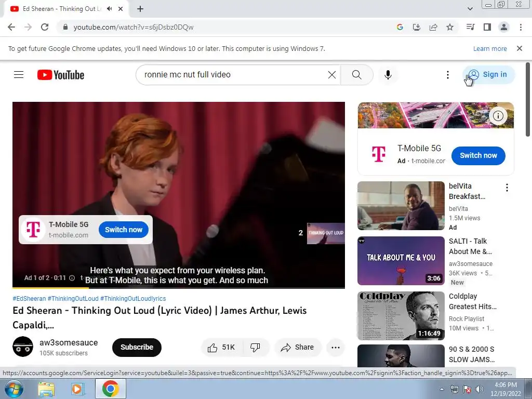Click the install/download page icon
The height and width of the screenshot is (399, 532).
(416, 27)
